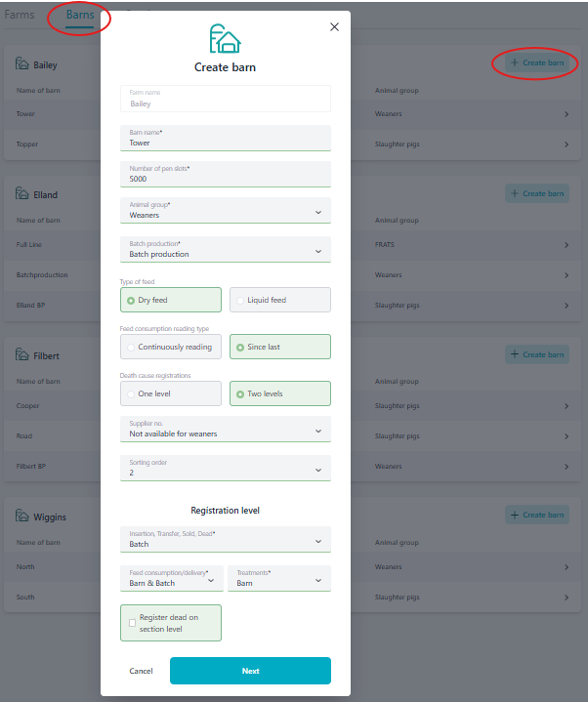The height and width of the screenshot is (702, 588).
Task: Switch to the Farms tab
Action: 19,16
